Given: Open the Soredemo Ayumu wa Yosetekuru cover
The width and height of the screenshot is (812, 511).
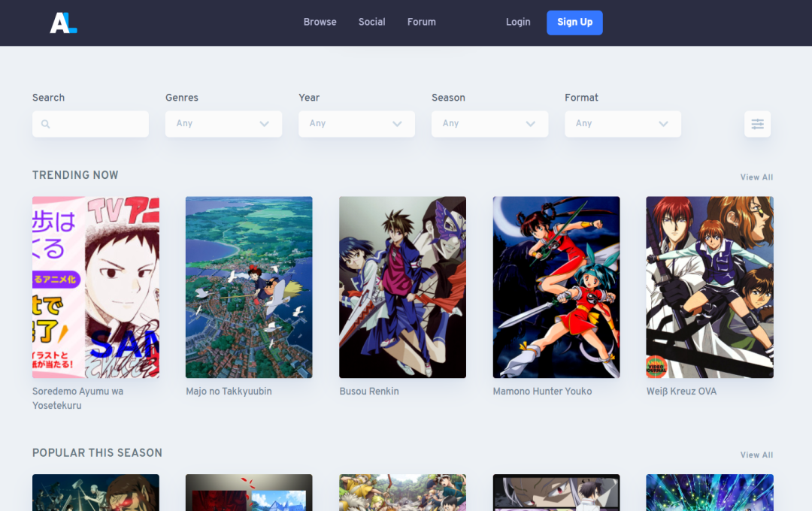Looking at the screenshot, I should [95, 287].
